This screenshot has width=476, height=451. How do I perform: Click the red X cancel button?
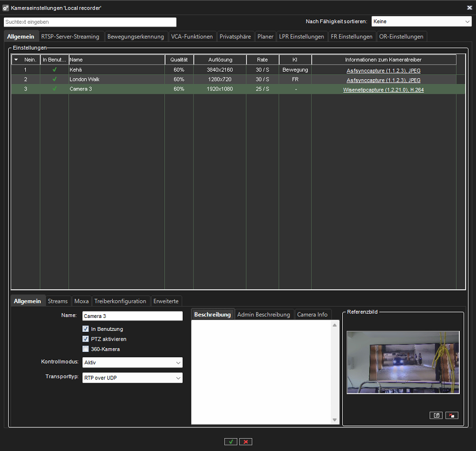tap(246, 442)
